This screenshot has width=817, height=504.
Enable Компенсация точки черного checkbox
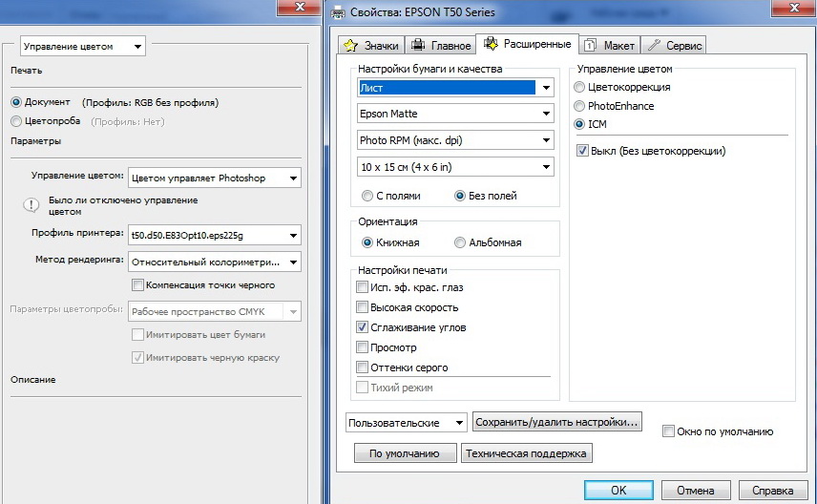tap(137, 285)
